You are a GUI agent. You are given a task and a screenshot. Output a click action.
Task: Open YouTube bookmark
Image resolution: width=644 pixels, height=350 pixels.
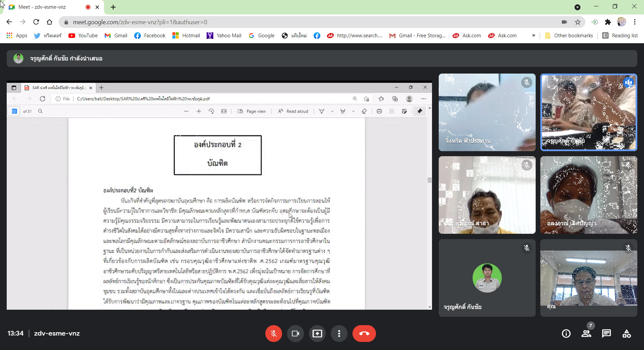[83, 36]
